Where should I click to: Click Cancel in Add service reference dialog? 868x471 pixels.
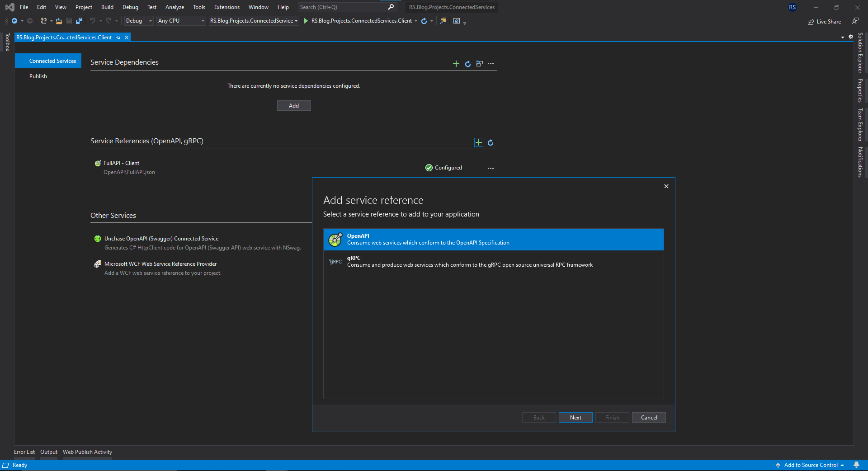[649, 418]
